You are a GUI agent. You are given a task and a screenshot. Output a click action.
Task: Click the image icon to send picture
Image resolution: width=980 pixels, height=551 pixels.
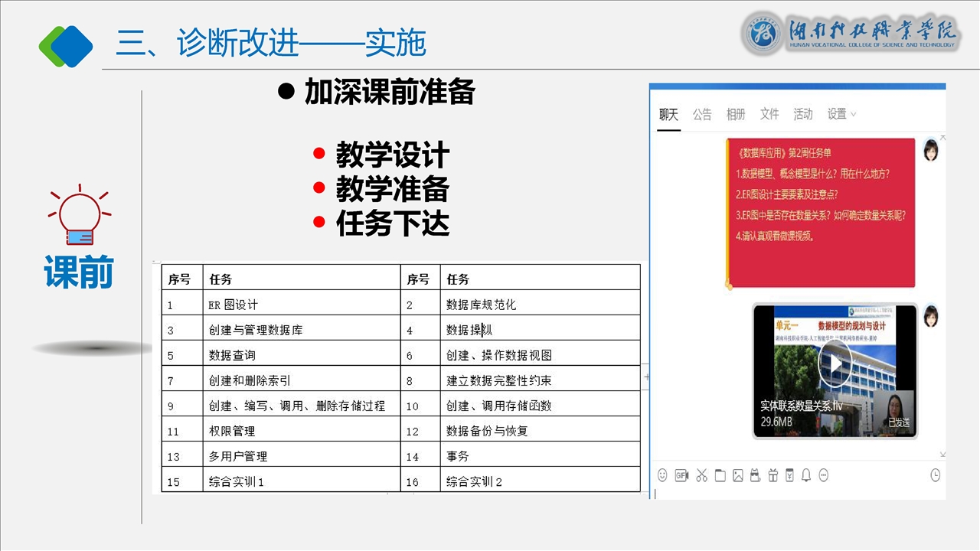[x=738, y=475]
